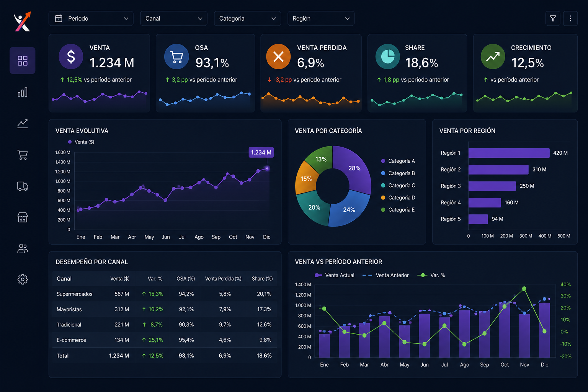
Task: Open the three-dot more options menu
Action: pos(570,18)
